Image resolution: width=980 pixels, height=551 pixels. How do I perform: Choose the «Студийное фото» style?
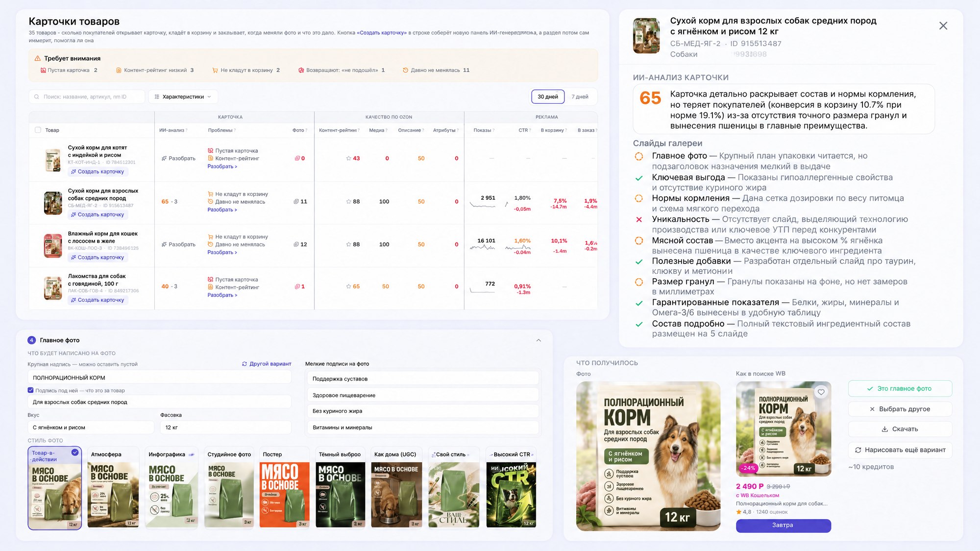tap(229, 488)
